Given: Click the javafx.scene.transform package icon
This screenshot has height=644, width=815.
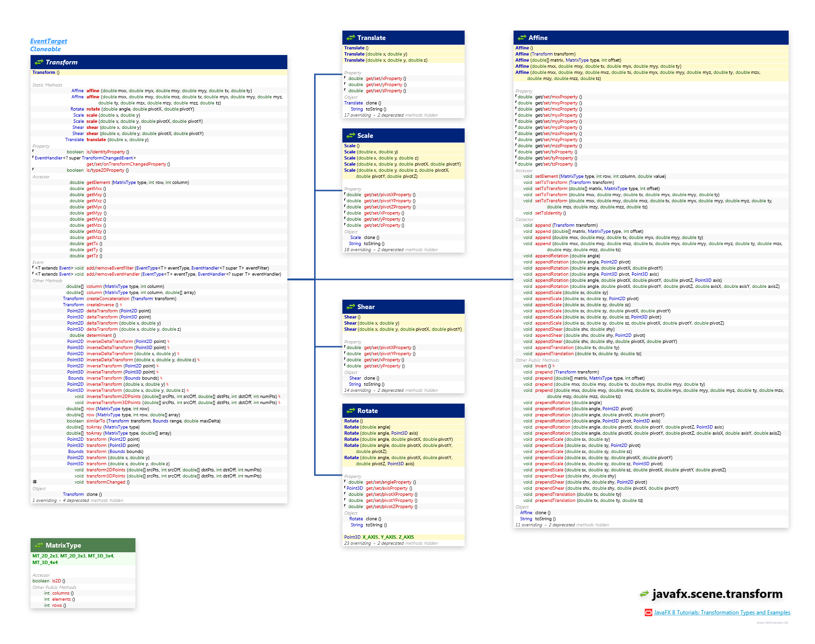Looking at the screenshot, I should pos(644,594).
